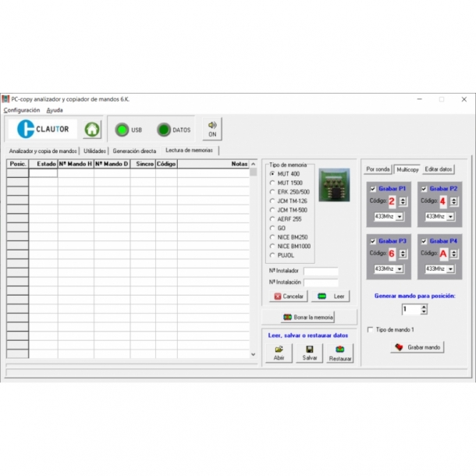Click the green home icon button
Viewport: 476px width, 476px height.
tap(93, 130)
